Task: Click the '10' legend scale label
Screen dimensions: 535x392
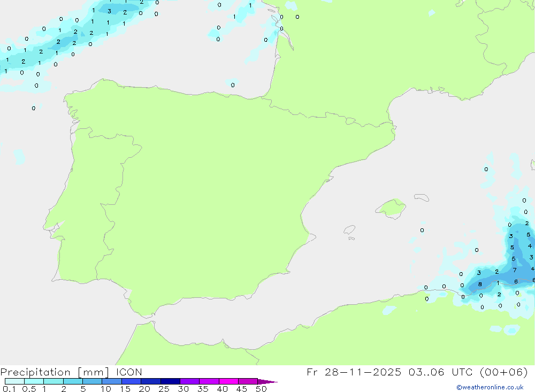Action: [106, 389]
